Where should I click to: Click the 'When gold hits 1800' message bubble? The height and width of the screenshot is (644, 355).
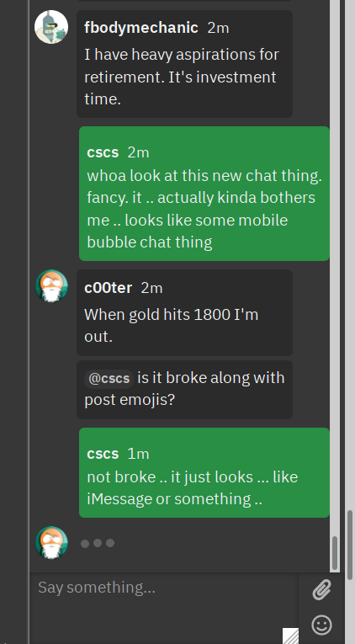[185, 312]
